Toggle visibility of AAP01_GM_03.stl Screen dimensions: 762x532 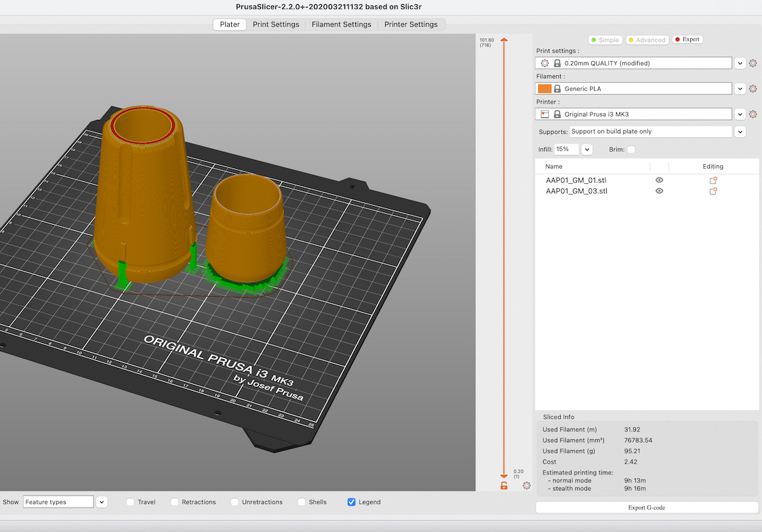(659, 191)
